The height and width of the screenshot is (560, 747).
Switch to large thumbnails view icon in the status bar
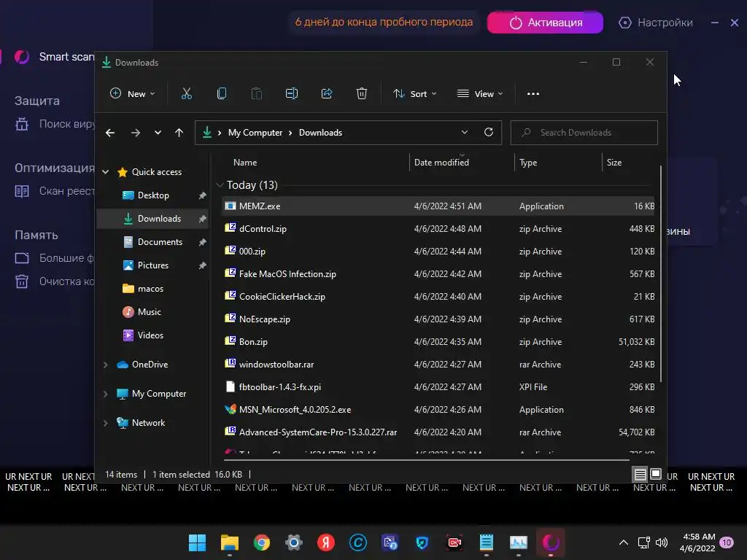click(656, 474)
